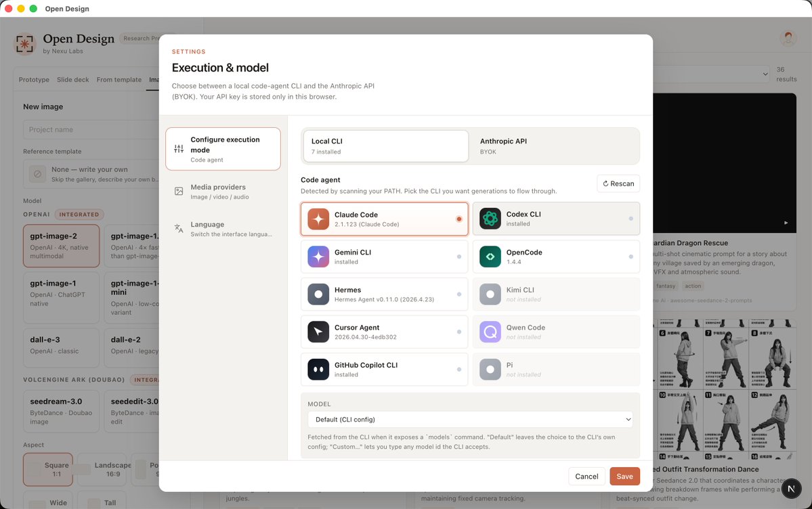Open the outfit dance poses thumbnail
The height and width of the screenshot is (509, 812).
(725, 389)
